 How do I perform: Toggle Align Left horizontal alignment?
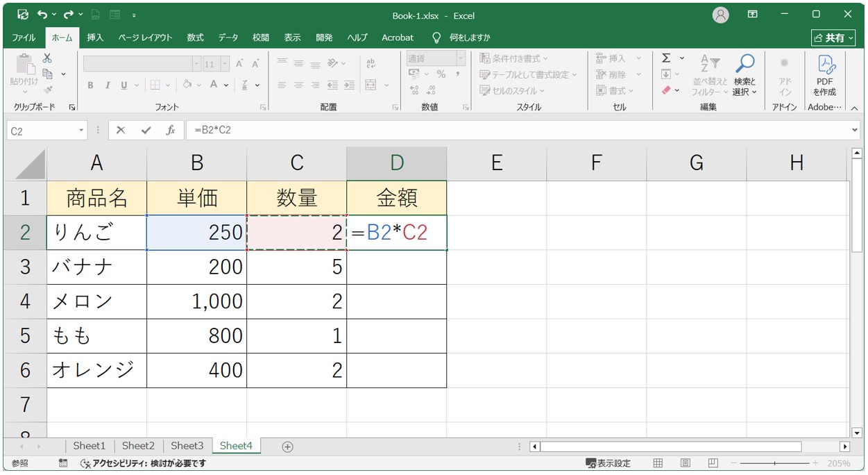(282, 85)
